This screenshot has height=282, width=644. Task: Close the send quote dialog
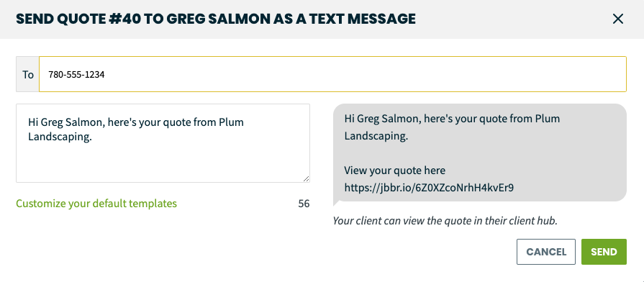pyautogui.click(x=617, y=19)
